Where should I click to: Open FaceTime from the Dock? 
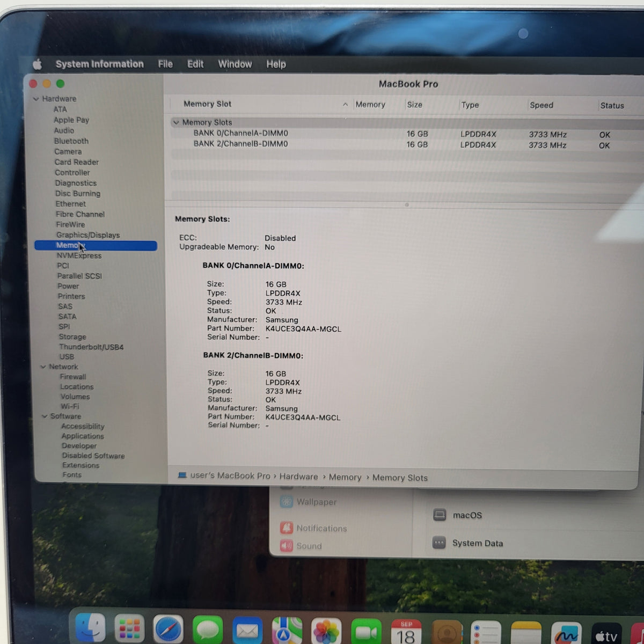click(x=366, y=632)
